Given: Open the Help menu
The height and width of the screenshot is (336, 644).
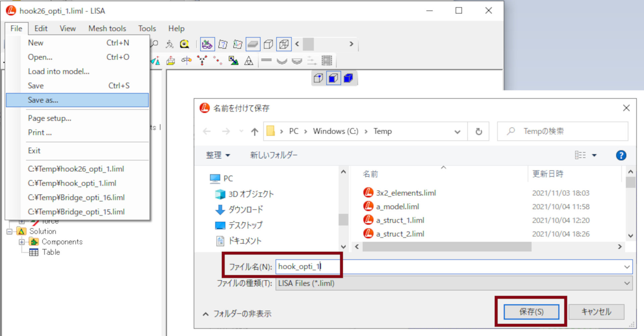Looking at the screenshot, I should (x=176, y=29).
